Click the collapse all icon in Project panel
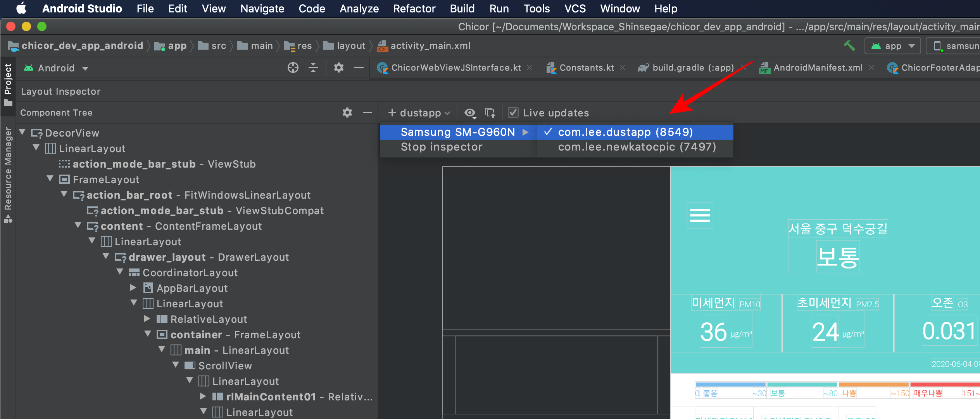This screenshot has height=419, width=980. pos(313,68)
